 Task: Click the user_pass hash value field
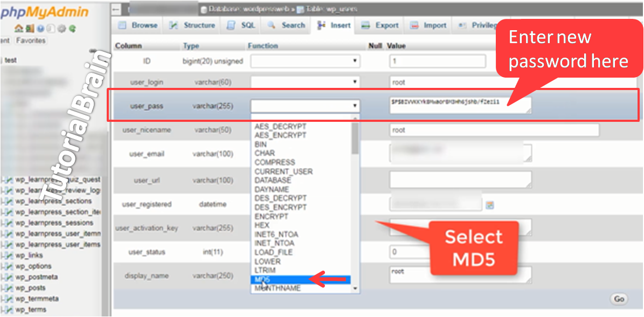click(x=460, y=105)
